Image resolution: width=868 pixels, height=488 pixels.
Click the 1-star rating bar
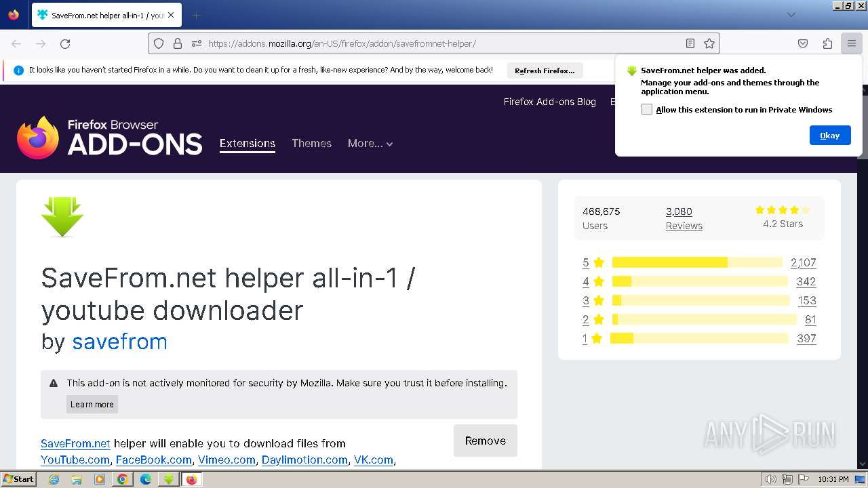(x=699, y=338)
